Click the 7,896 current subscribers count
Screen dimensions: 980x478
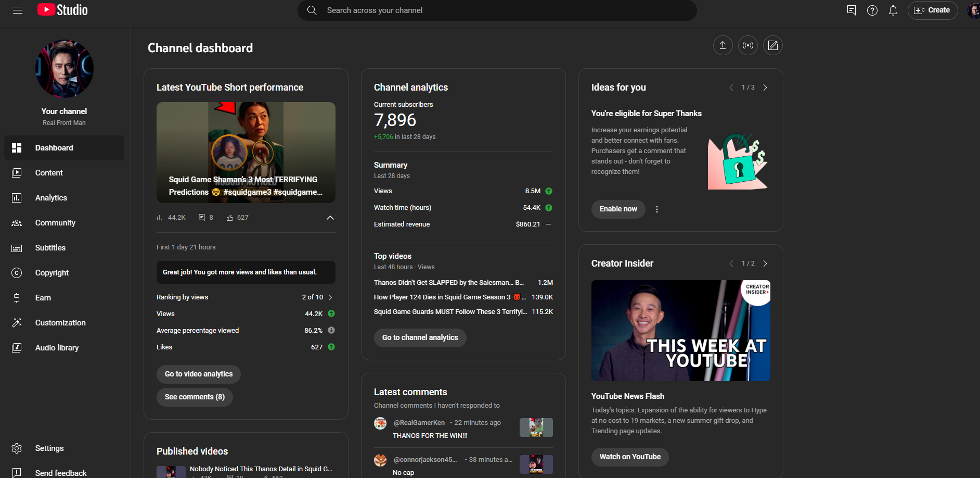click(x=395, y=120)
